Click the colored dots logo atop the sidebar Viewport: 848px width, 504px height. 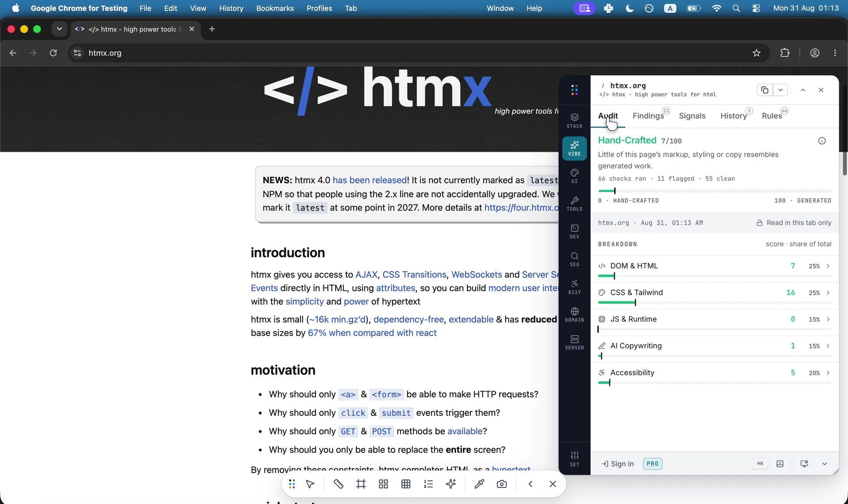pos(574,90)
